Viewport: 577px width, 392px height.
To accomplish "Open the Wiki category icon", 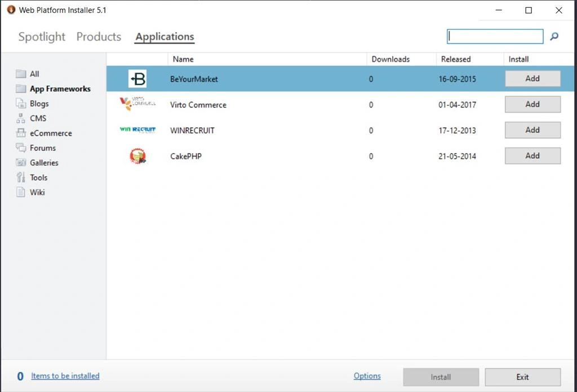I will pos(21,192).
